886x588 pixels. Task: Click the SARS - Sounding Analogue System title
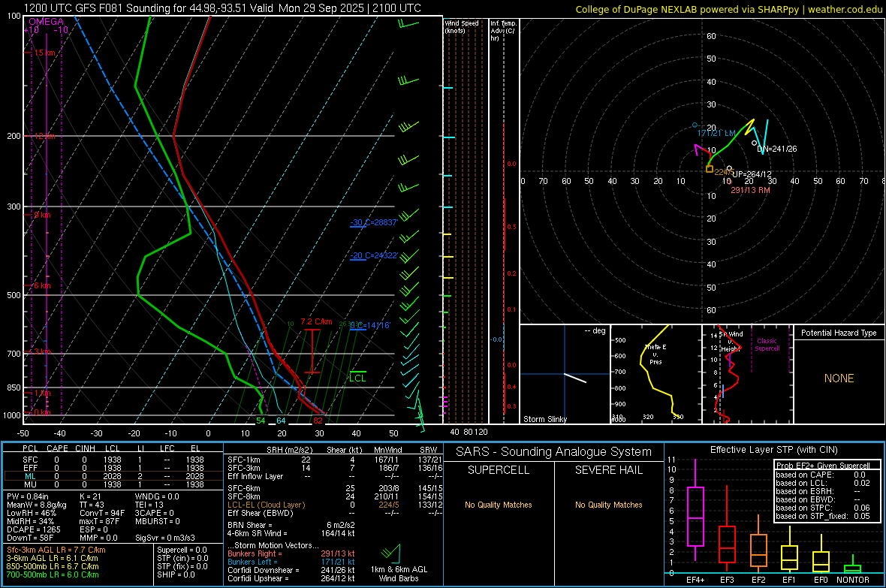coord(553,451)
